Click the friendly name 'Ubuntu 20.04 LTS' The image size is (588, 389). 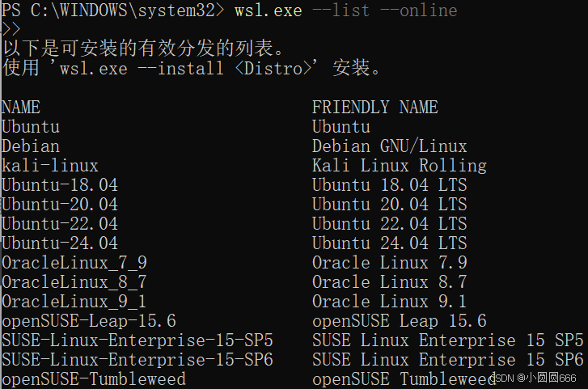[x=390, y=205]
